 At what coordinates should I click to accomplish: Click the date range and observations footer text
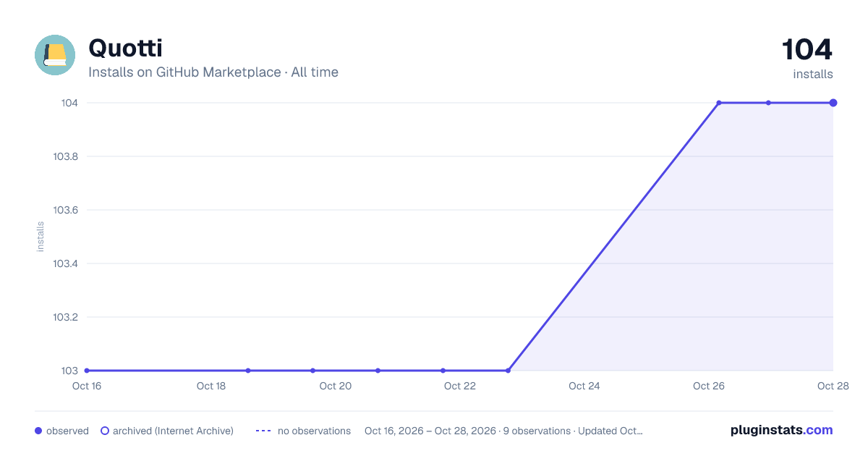pos(503,431)
